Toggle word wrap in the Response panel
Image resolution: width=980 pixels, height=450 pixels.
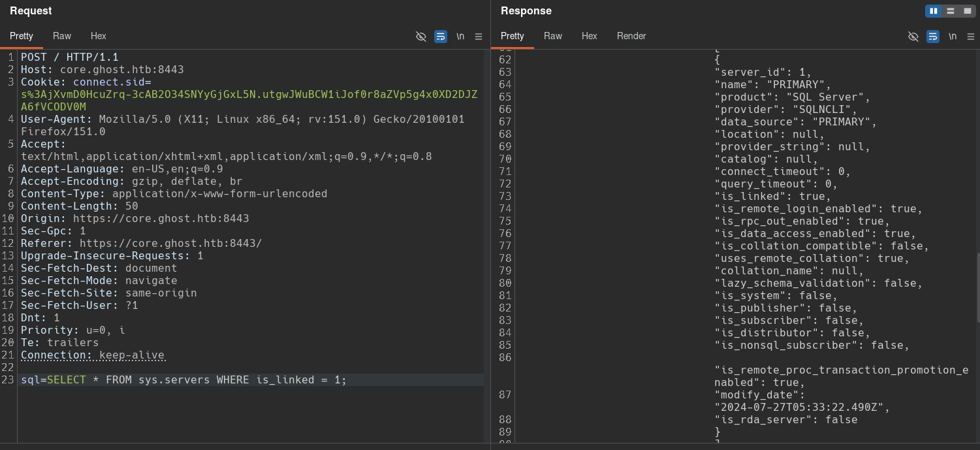(x=933, y=37)
